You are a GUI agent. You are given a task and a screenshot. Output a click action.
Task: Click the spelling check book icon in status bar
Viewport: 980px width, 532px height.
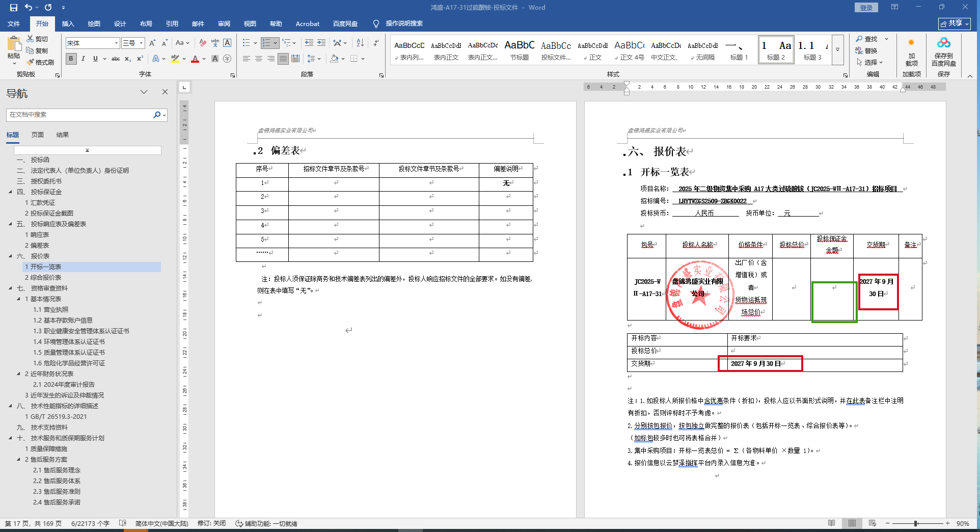tap(122, 523)
